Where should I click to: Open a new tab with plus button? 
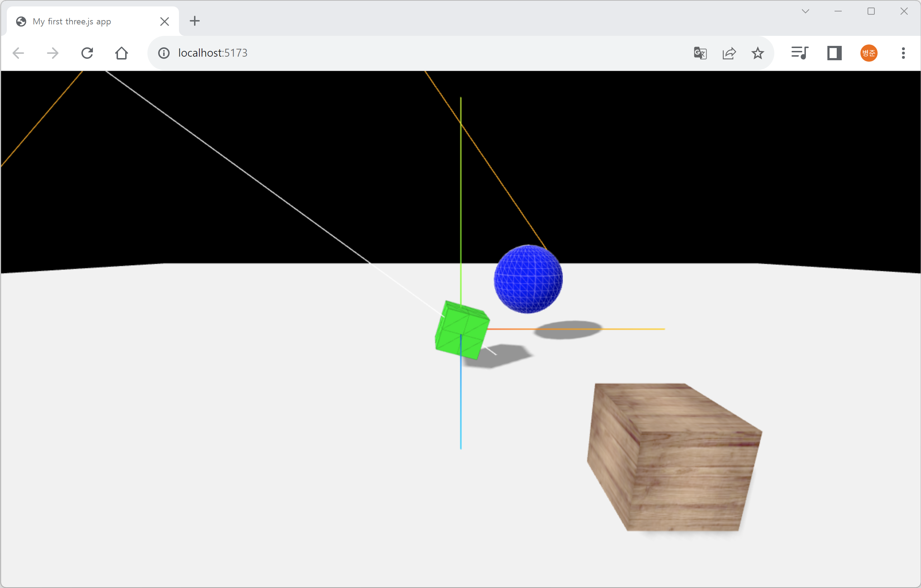[x=195, y=21]
